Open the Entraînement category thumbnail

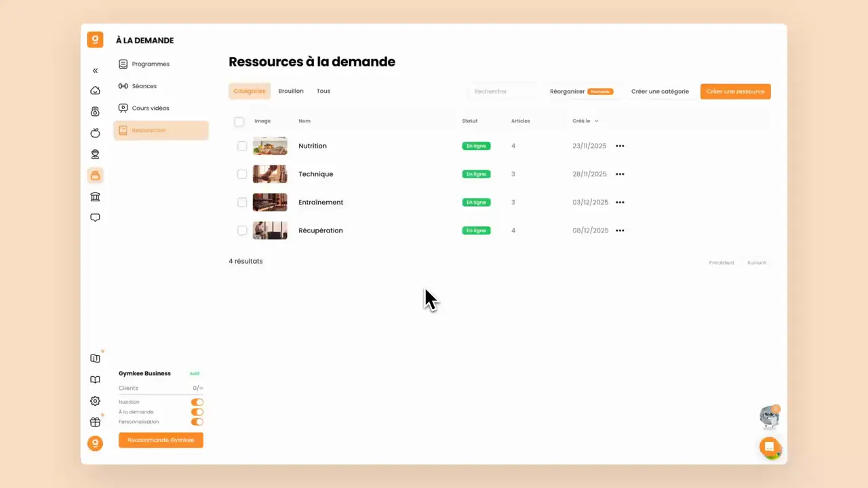tap(270, 202)
